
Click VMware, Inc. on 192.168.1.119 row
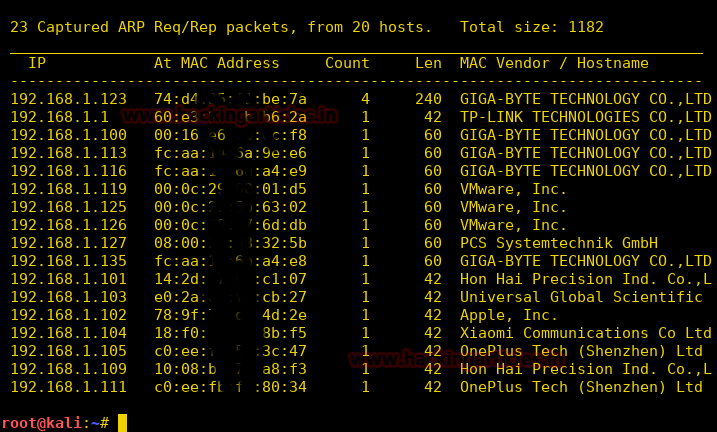(x=514, y=189)
